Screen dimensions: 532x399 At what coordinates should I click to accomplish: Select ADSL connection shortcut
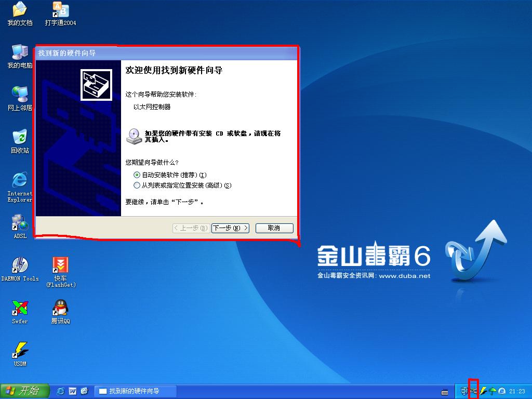[20, 227]
